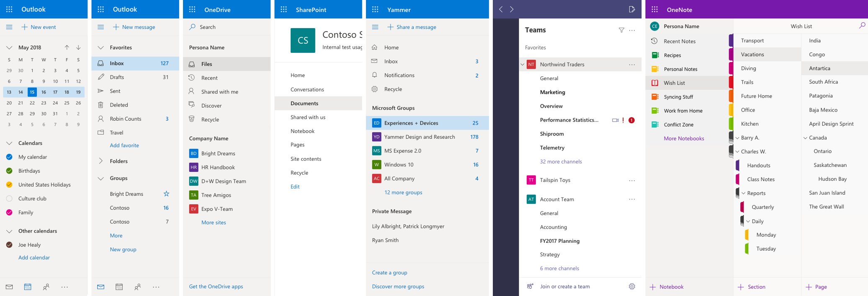Click the Bright Dreams favorite star icon
Screen dimensions: 868x296
click(x=166, y=194)
